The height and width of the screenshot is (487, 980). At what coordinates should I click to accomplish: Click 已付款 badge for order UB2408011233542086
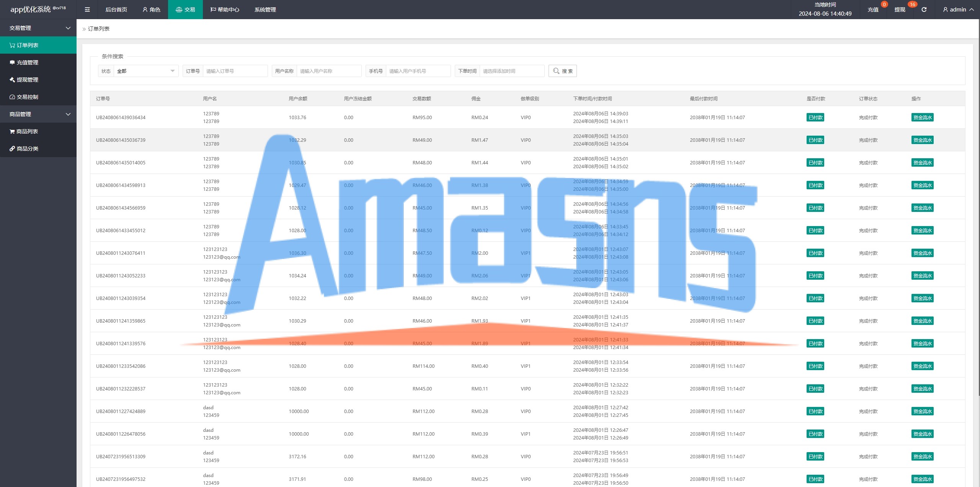(815, 366)
